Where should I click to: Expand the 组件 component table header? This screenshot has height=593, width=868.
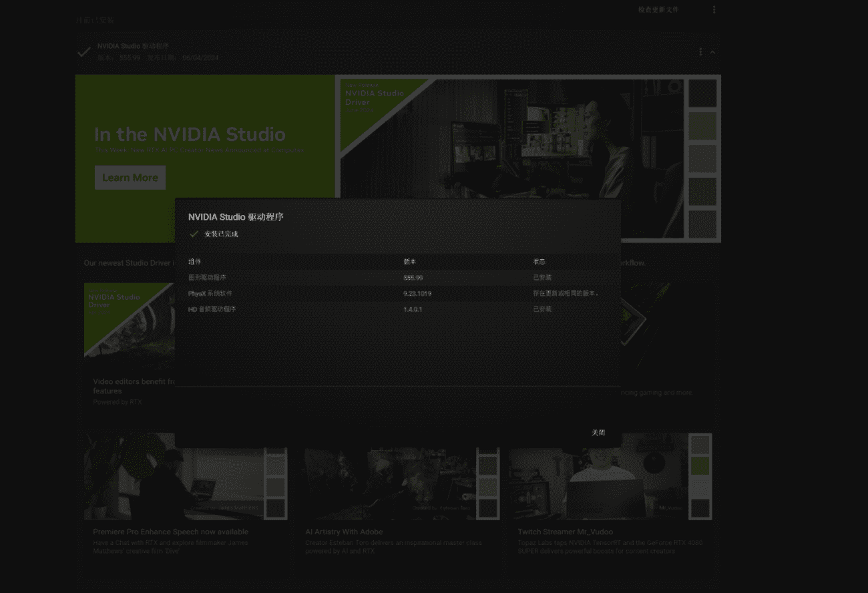point(194,262)
